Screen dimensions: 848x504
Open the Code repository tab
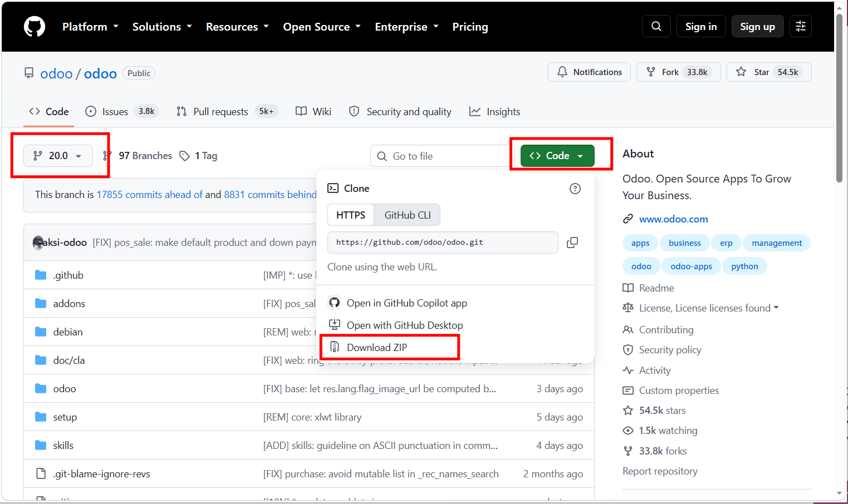49,112
